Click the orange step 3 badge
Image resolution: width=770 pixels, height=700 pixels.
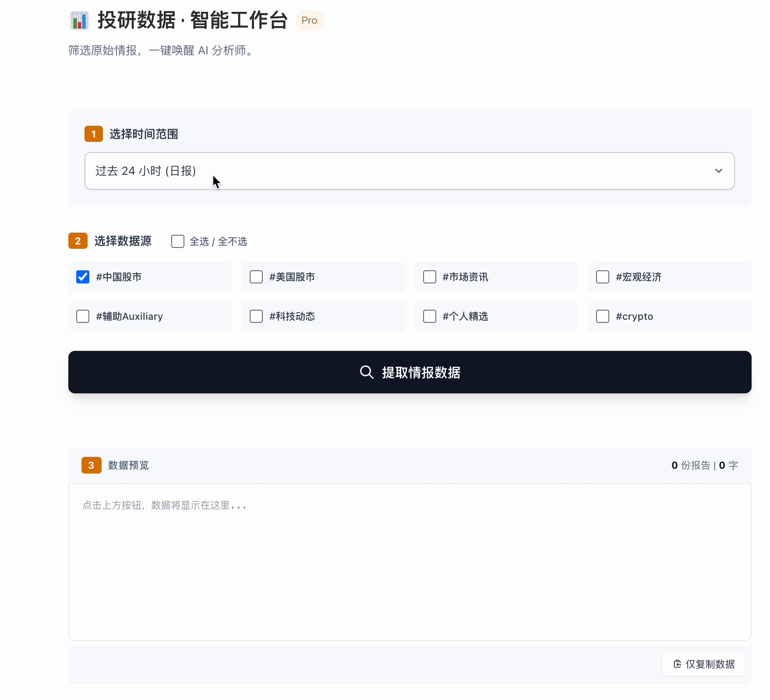click(x=91, y=465)
